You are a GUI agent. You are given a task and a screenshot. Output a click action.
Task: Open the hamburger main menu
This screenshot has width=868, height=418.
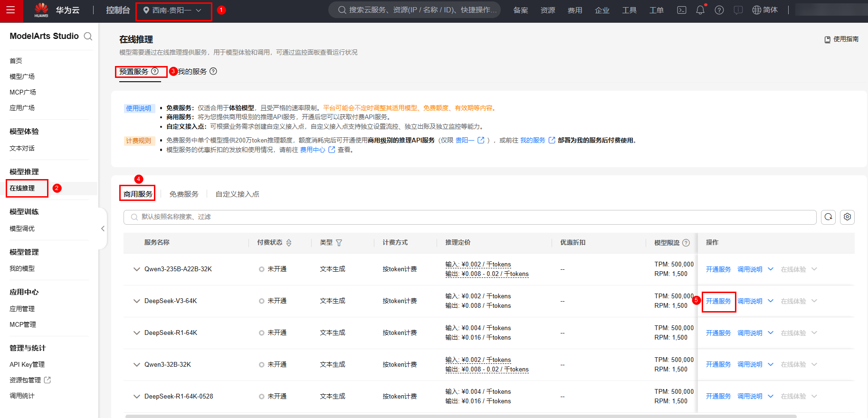click(10, 10)
